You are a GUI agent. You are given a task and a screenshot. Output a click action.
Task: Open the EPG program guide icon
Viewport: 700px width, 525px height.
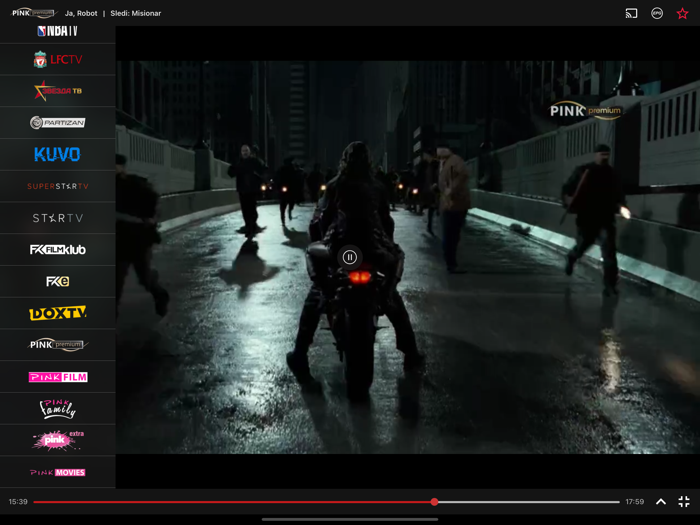pos(657,13)
